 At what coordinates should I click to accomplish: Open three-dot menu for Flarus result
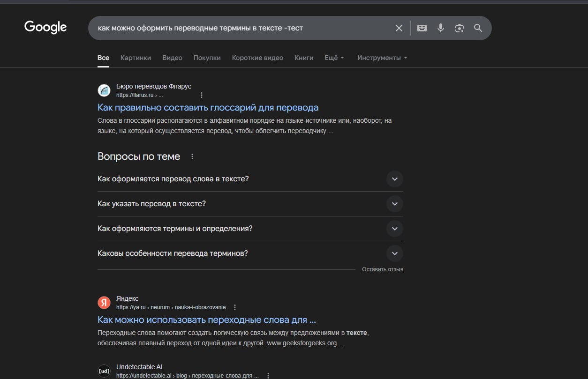[x=202, y=95]
